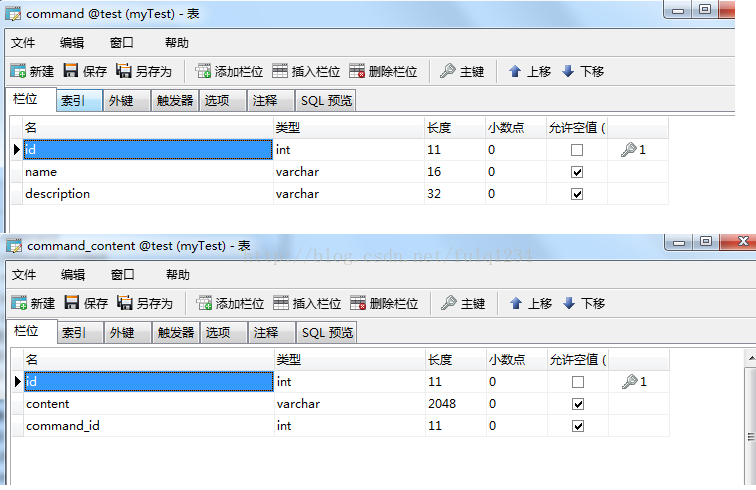Select the content field row
756x490 pixels.
pos(340,404)
